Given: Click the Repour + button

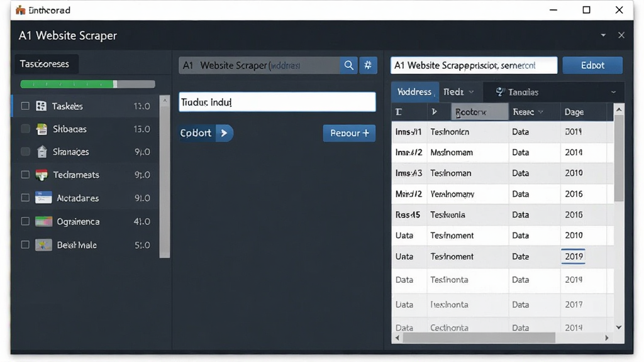Looking at the screenshot, I should click(349, 133).
